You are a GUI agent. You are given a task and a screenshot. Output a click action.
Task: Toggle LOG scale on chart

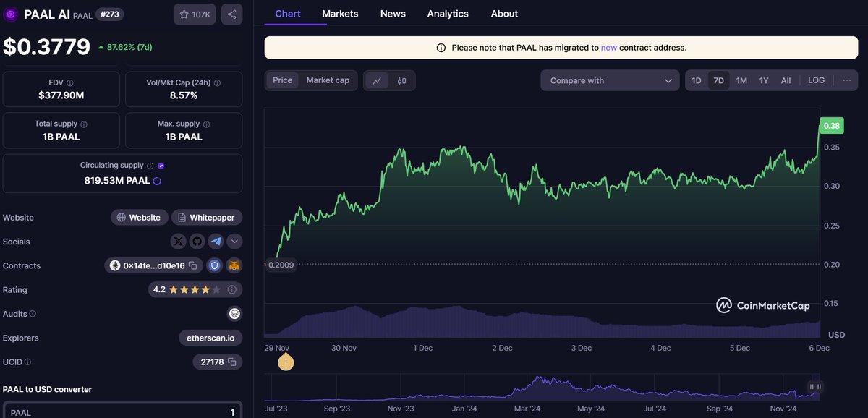tap(816, 80)
